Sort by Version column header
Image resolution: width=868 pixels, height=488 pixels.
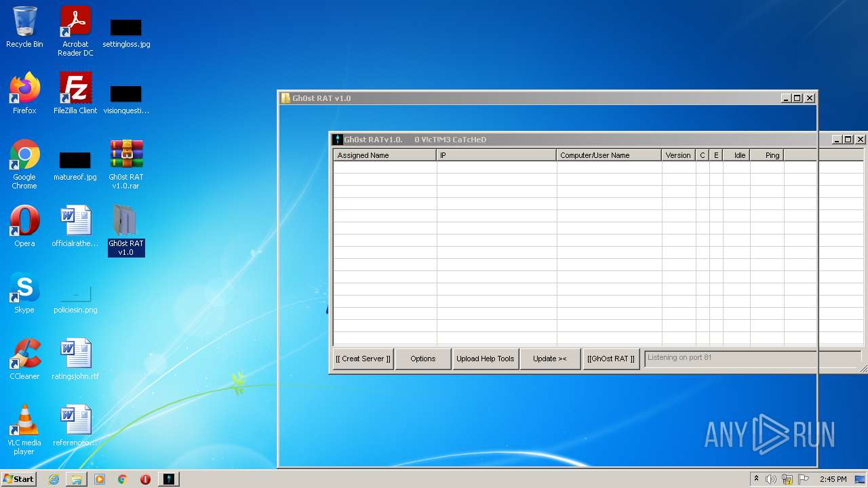pos(678,155)
